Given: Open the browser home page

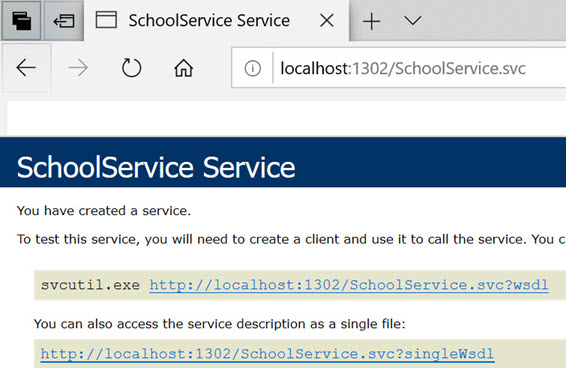Looking at the screenshot, I should click(183, 68).
